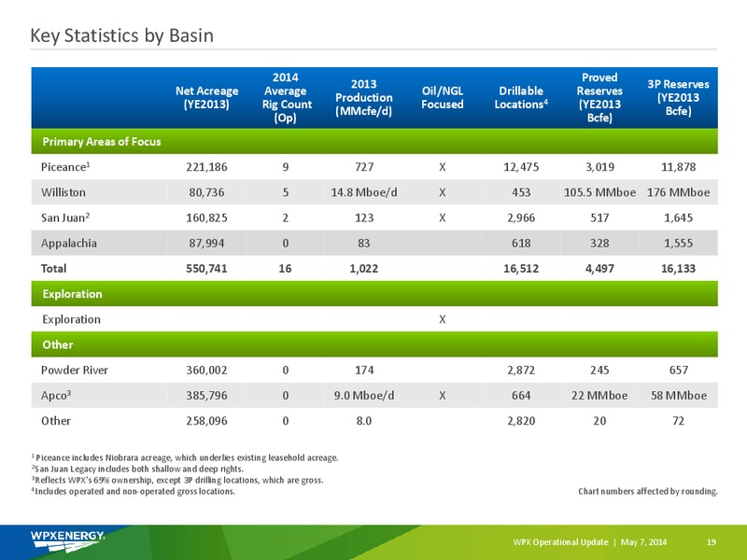Select the Key Statistics by Basin title
Viewport: 747px width, 560px height.
[122, 35]
